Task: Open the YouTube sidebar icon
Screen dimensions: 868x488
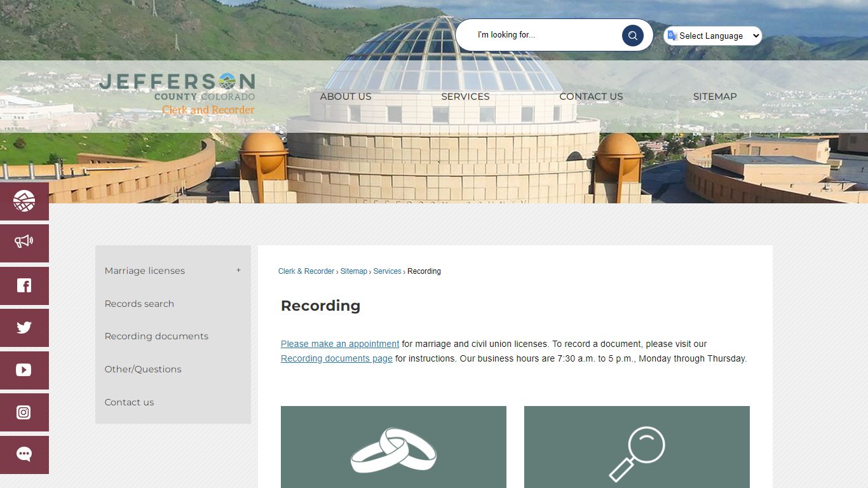Action: 24,370
